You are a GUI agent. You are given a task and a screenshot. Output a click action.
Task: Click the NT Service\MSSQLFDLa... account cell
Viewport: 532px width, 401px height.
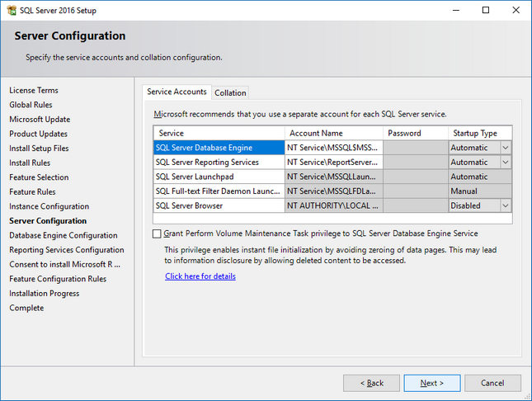pyautogui.click(x=334, y=191)
